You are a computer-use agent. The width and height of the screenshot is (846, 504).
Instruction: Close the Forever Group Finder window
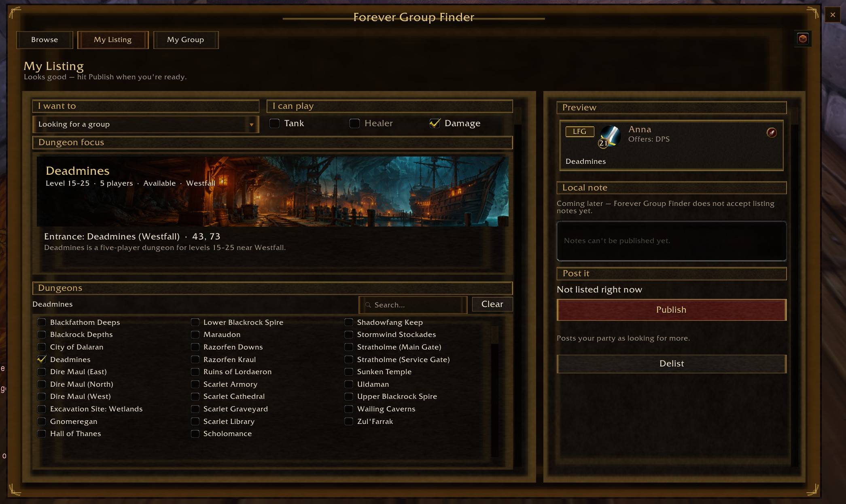(x=832, y=15)
